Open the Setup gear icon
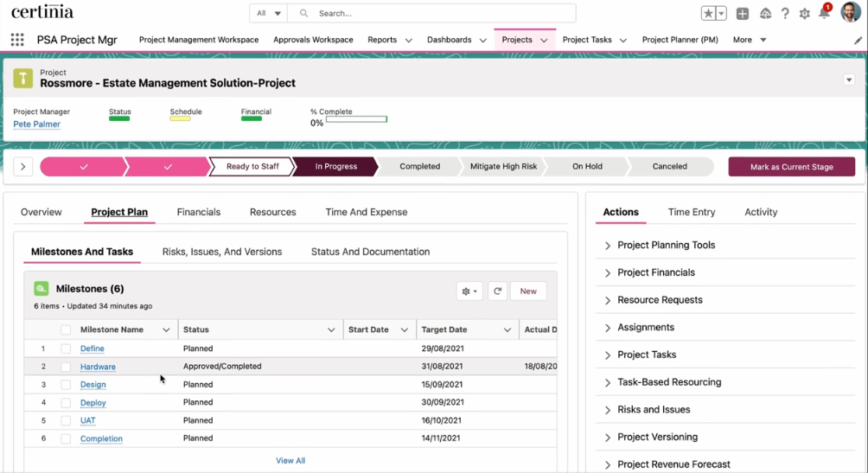Screen dimensions: 868x473 pos(804,14)
